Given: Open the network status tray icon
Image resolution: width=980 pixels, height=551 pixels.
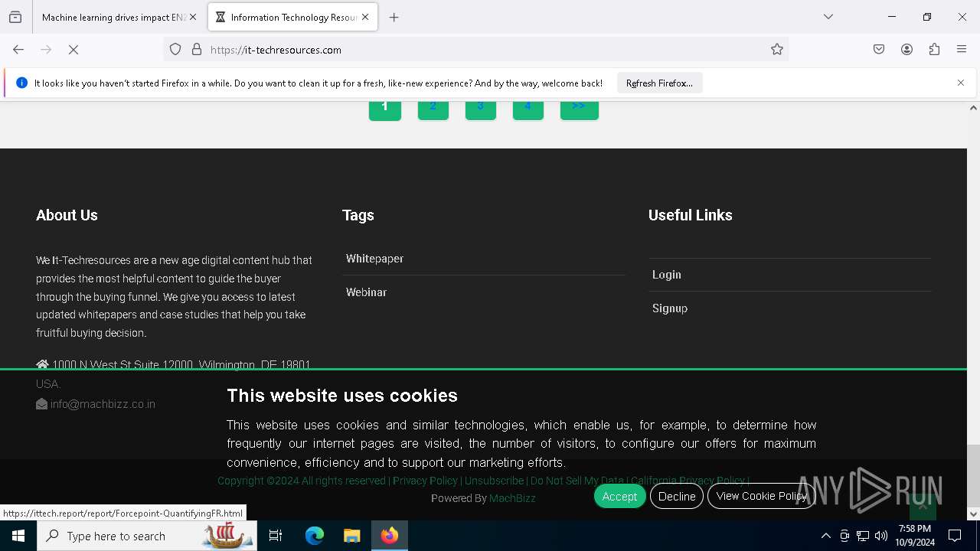Looking at the screenshot, I should click(x=863, y=536).
